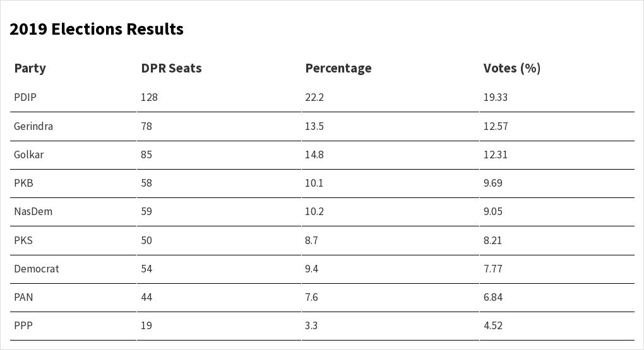The width and height of the screenshot is (644, 350).
Task: Click the Golkar row name
Action: click(28, 155)
